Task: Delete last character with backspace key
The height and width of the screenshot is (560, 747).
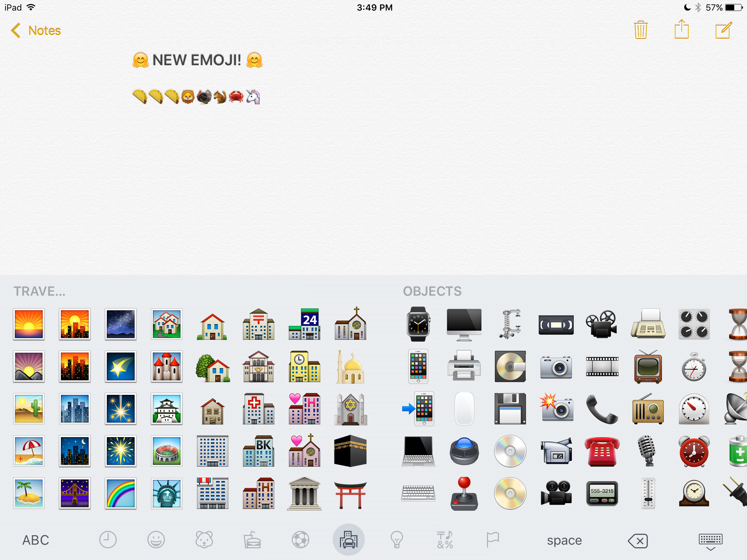Action: [x=638, y=541]
